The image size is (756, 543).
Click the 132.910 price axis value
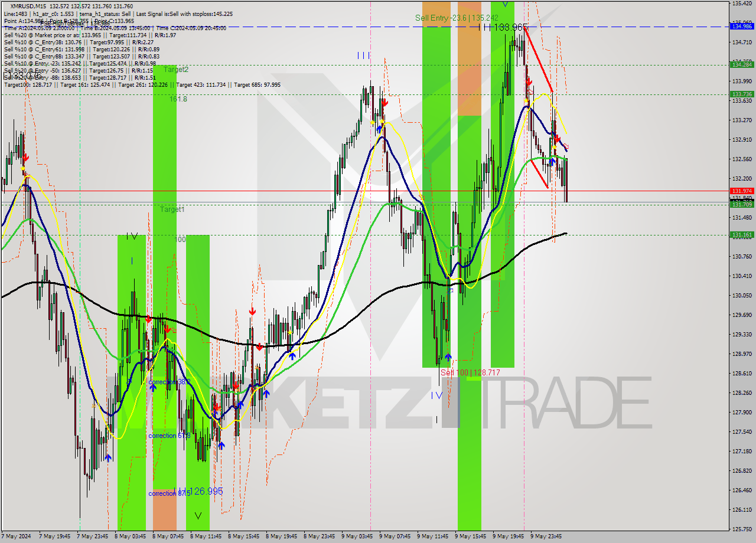(x=742, y=140)
